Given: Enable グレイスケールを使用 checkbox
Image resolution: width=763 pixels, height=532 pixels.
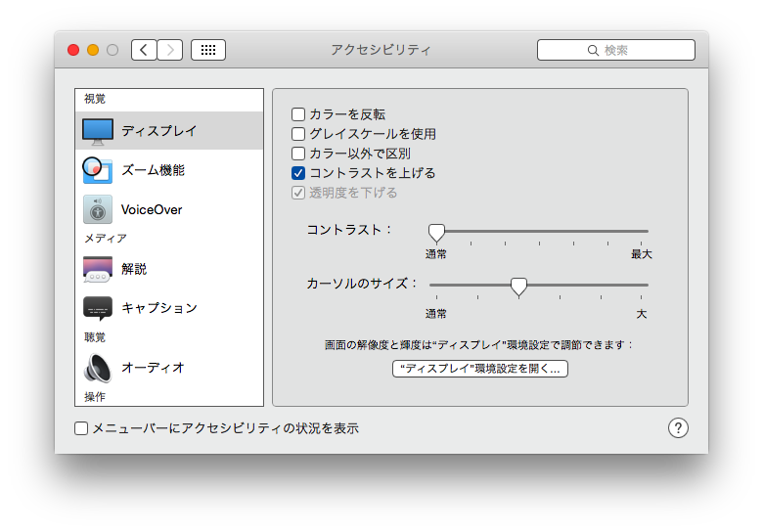Looking at the screenshot, I should [x=298, y=134].
